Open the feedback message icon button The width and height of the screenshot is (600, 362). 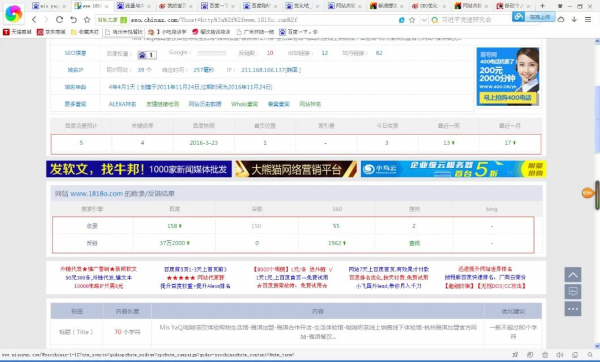573,292
